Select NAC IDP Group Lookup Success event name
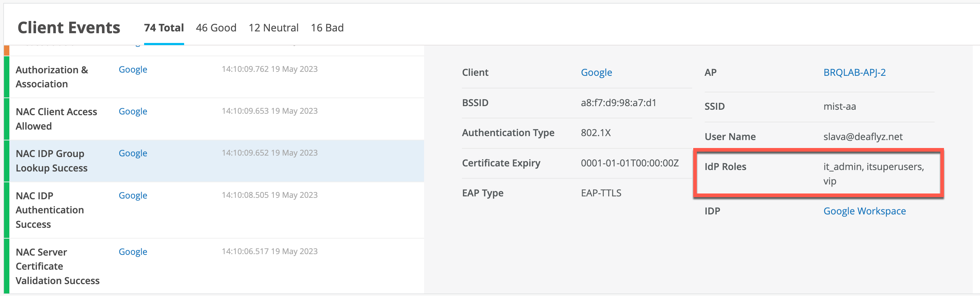 tap(52, 161)
